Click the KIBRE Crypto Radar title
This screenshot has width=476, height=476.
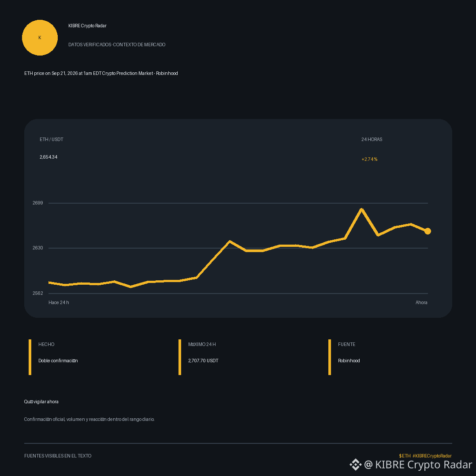[x=87, y=26]
